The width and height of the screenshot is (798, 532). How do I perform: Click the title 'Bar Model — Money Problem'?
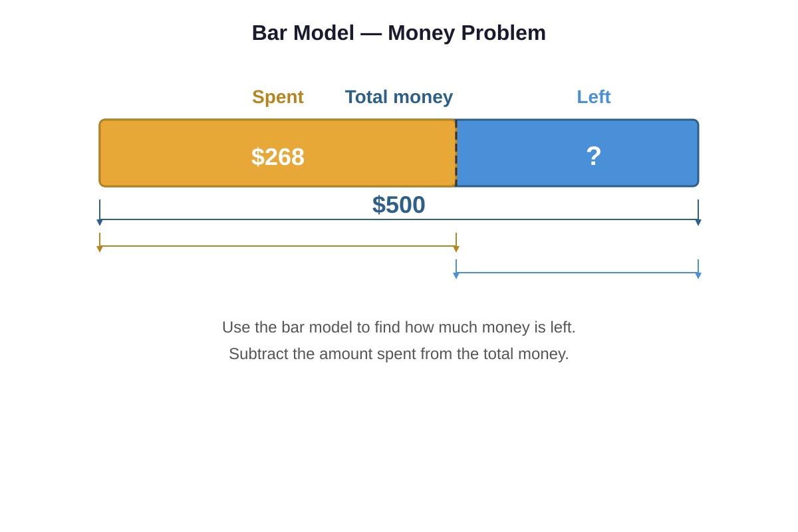pos(399,33)
